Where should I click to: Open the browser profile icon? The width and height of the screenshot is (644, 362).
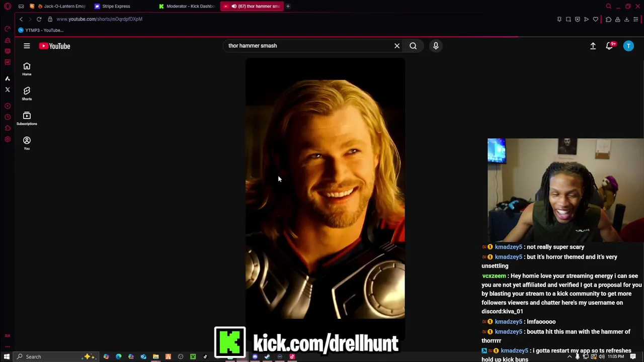tap(617, 19)
